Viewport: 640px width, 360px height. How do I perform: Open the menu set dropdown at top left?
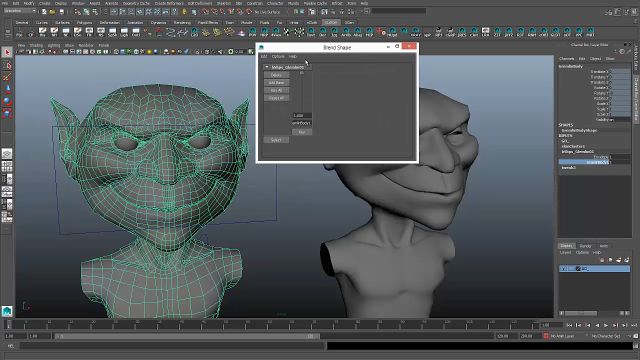click(19, 11)
